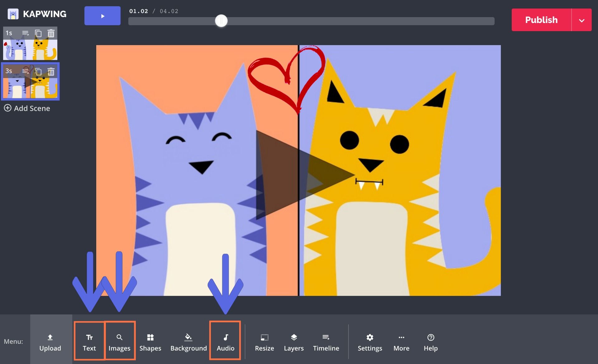
Task: Delete the 1s scene with trash icon
Action: 51,33
